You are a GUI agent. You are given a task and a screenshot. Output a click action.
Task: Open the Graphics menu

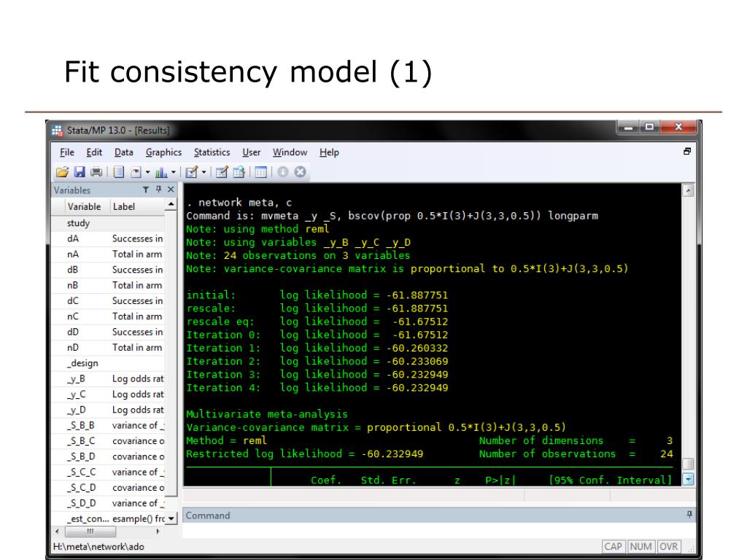tap(163, 152)
